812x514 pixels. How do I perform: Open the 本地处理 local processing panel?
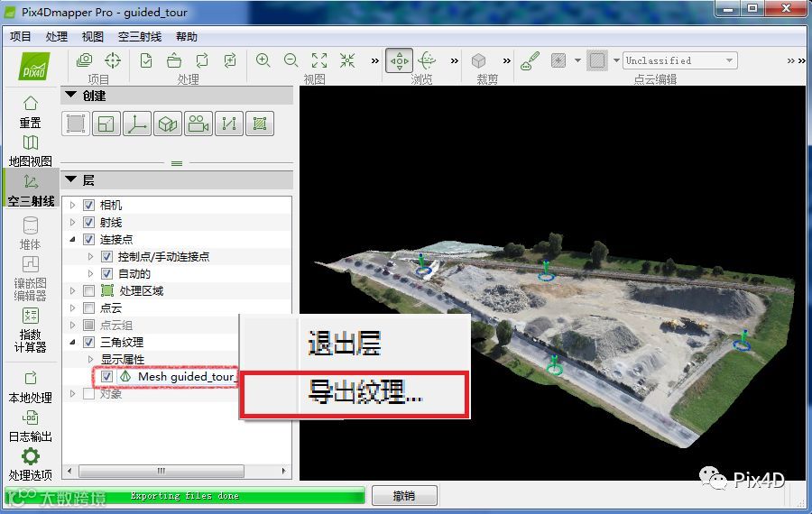(30, 387)
